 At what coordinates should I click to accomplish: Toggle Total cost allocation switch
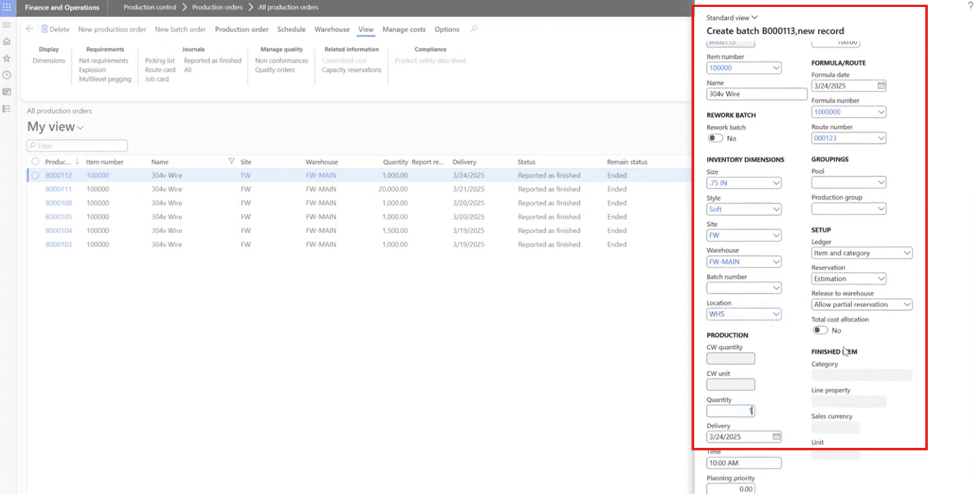point(820,331)
